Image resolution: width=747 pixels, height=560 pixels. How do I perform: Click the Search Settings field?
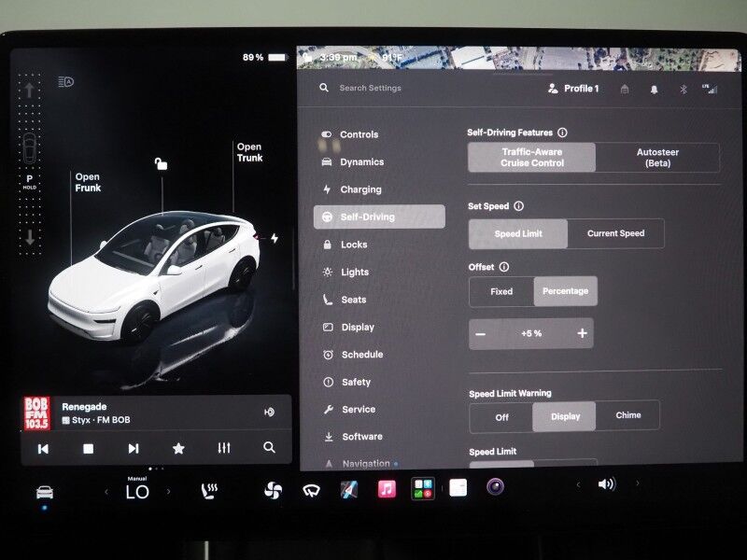pyautogui.click(x=370, y=88)
